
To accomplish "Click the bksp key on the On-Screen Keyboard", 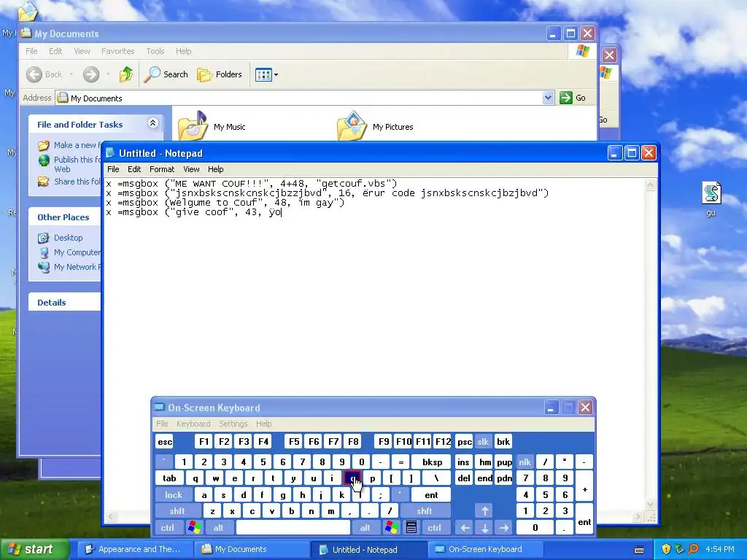I will (432, 462).
